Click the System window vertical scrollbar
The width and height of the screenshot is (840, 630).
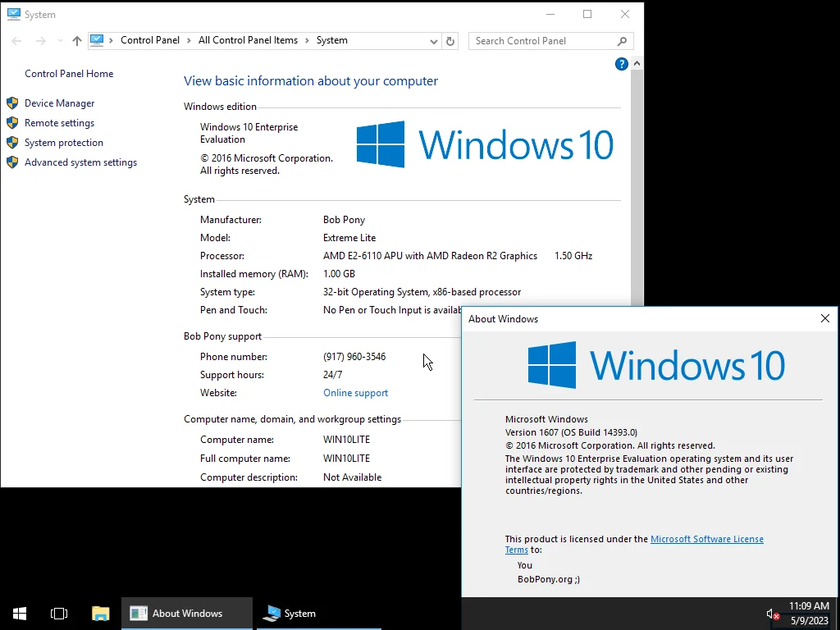637,188
